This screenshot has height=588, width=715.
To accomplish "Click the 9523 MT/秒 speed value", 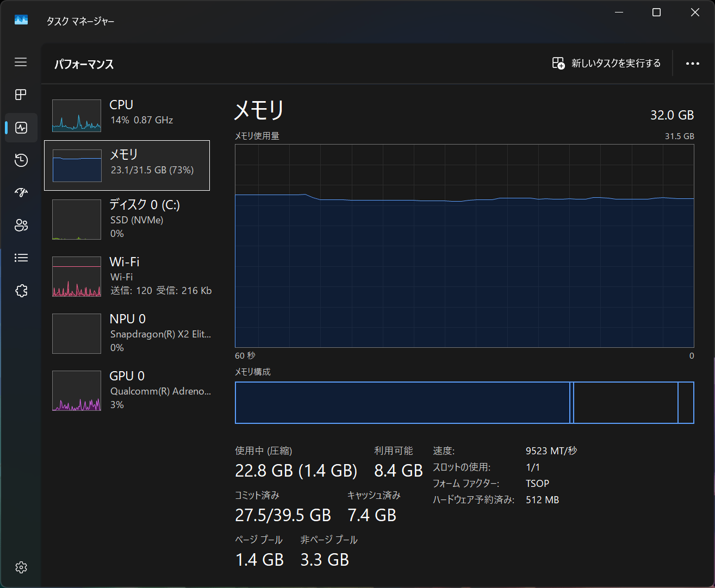I will point(551,451).
